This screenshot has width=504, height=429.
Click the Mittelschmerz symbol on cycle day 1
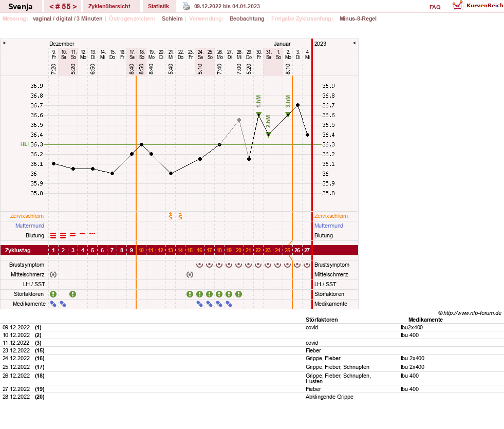click(53, 274)
